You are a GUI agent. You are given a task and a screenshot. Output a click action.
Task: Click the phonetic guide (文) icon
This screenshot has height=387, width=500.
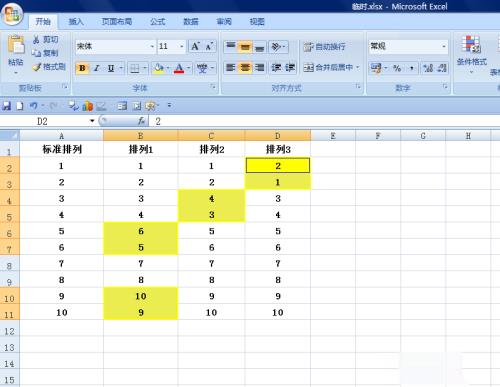pyautogui.click(x=202, y=68)
